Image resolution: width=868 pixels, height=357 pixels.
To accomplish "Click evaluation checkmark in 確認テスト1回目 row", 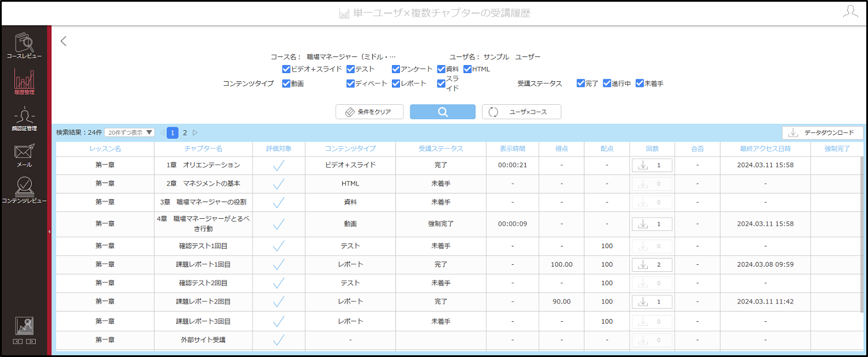I will coord(279,246).
